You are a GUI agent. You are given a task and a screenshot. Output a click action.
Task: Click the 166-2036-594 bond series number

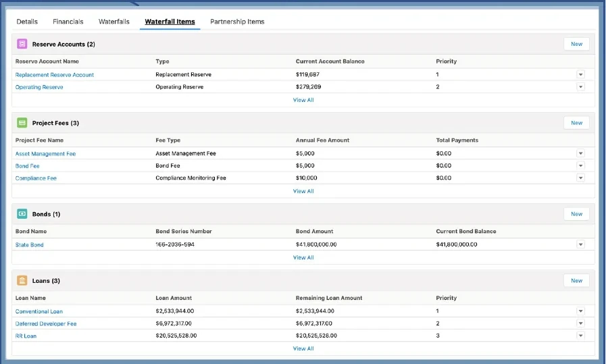click(175, 244)
